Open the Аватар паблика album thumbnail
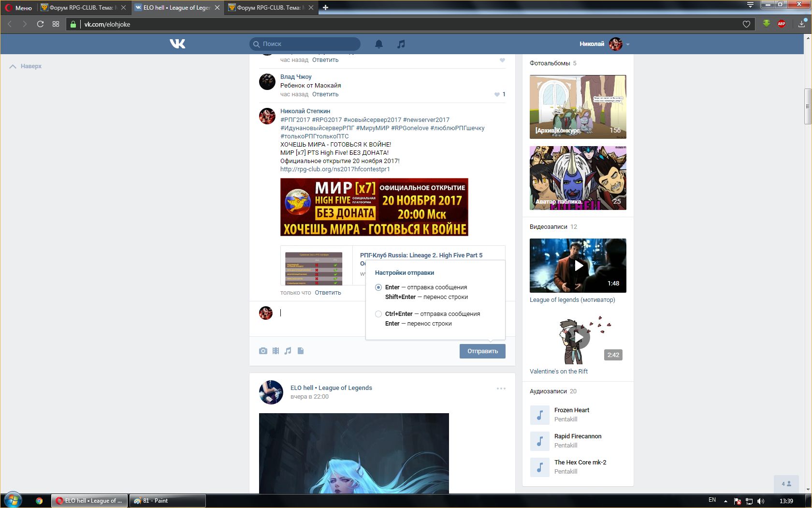812x508 pixels. [578, 178]
